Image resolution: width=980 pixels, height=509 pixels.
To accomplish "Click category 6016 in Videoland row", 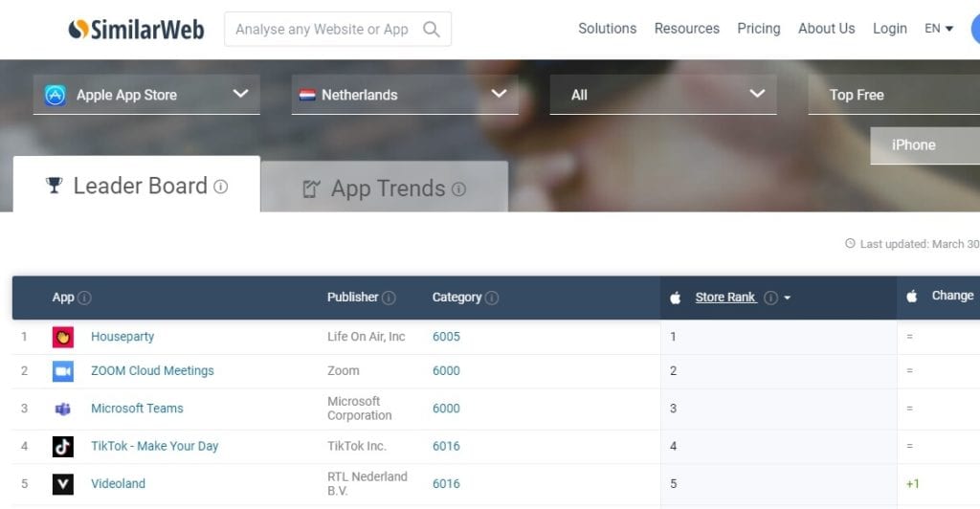I will (x=446, y=483).
